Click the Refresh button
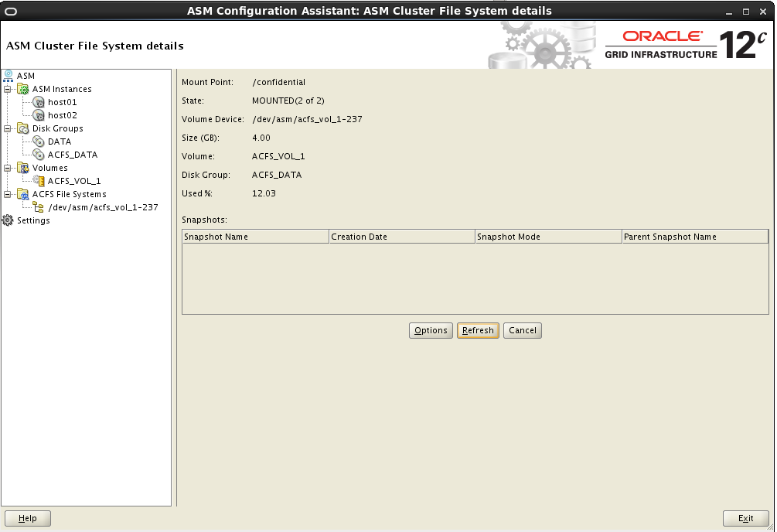777x532 pixels. pos(478,331)
